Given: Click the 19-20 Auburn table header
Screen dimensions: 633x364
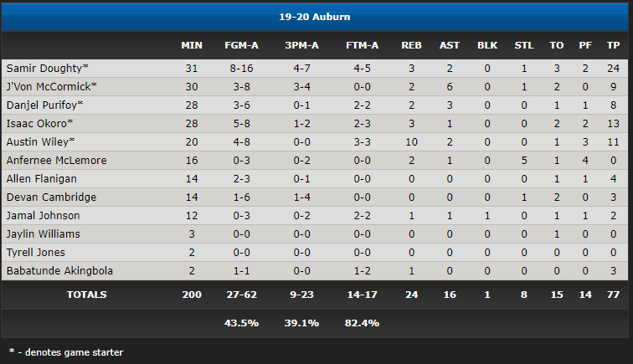Looking at the screenshot, I should (315, 17).
